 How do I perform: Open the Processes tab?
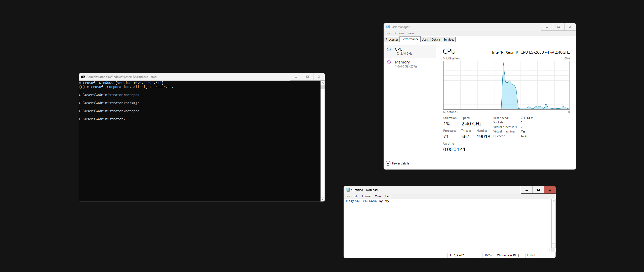(x=392, y=40)
